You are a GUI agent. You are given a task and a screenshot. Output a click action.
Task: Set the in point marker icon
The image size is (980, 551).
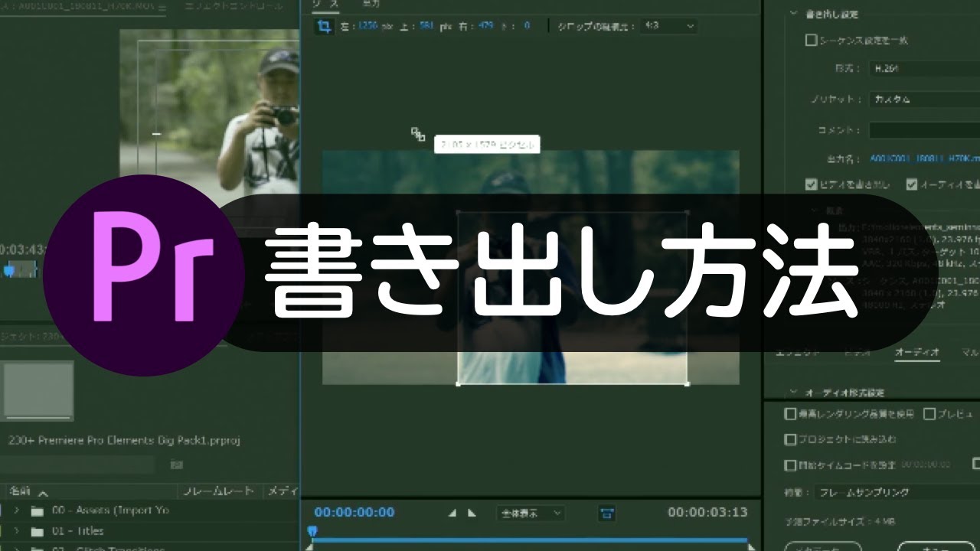[x=452, y=513]
